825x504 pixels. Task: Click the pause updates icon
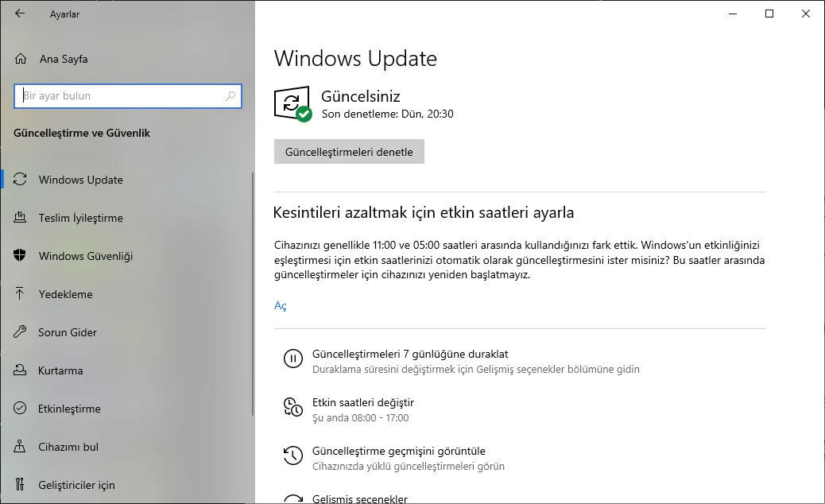[x=293, y=359]
